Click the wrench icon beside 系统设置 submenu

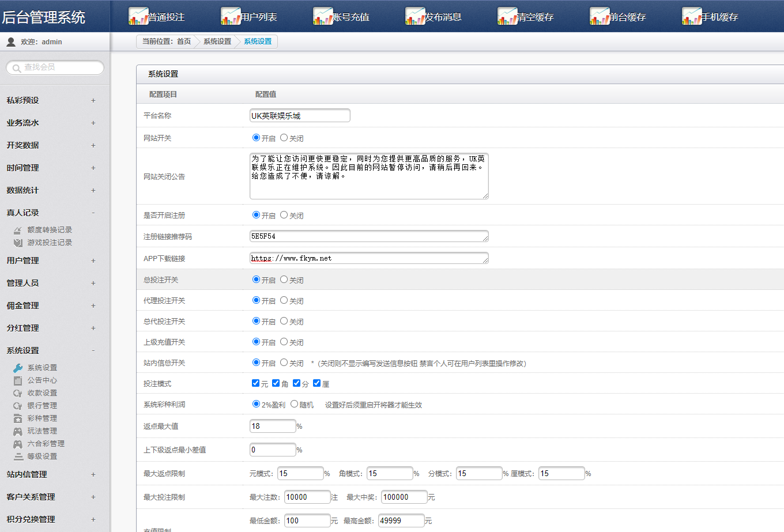point(18,368)
